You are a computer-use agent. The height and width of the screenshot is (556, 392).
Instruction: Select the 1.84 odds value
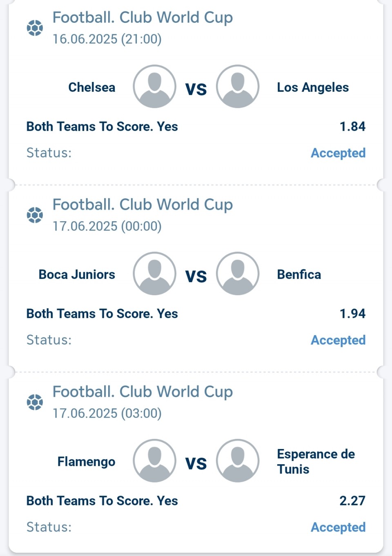352,127
